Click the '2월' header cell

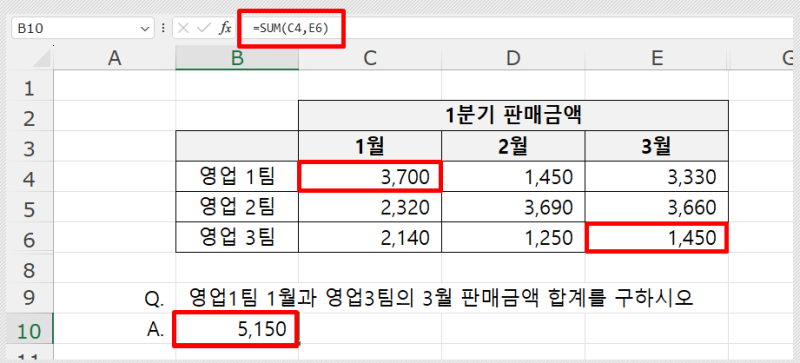pyautogui.click(x=513, y=146)
